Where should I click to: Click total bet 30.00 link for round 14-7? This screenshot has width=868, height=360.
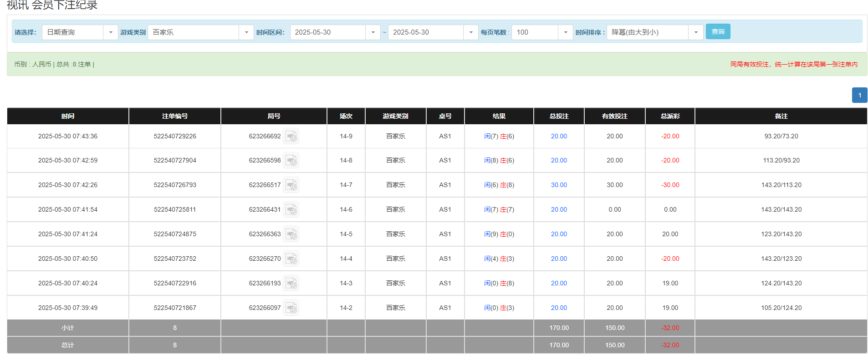point(559,185)
